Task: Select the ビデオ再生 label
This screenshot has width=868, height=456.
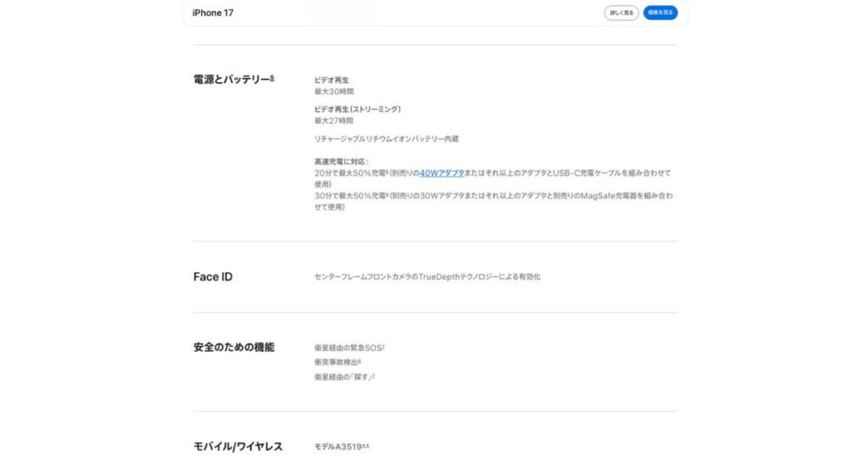Action: (x=331, y=81)
